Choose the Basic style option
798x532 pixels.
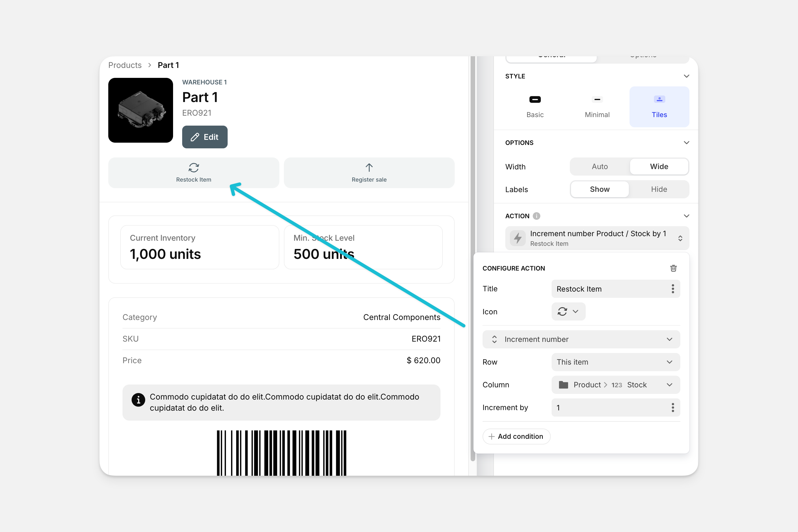click(535, 107)
